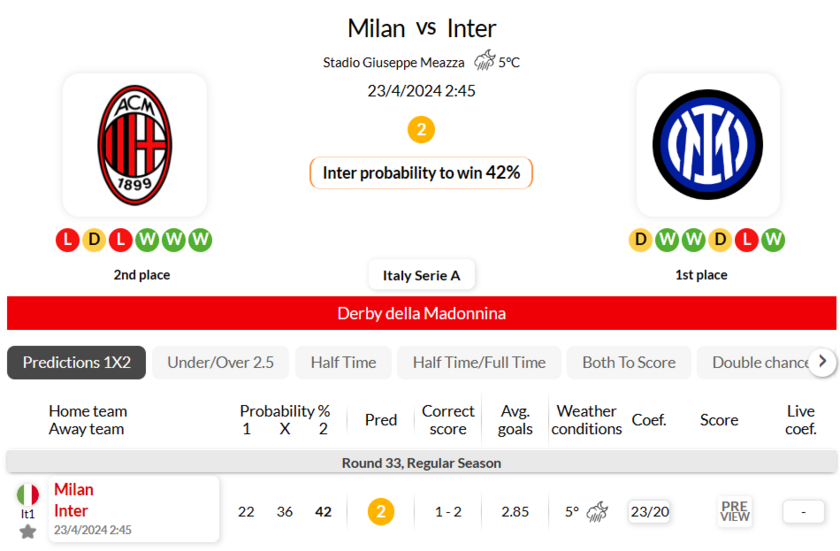Click the AC Milan club crest
Screen dimensions: 840x551
click(x=134, y=145)
